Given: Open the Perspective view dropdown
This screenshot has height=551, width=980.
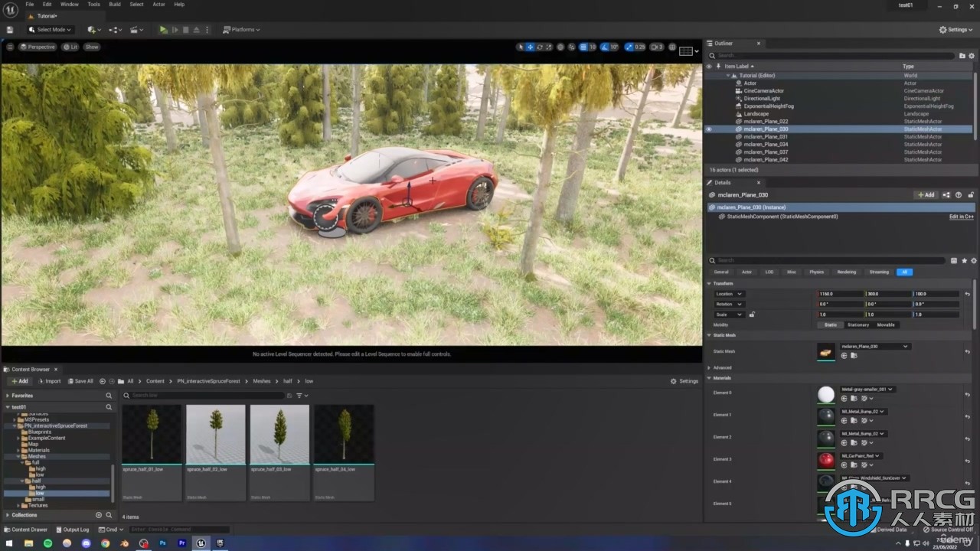Looking at the screenshot, I should tap(38, 47).
